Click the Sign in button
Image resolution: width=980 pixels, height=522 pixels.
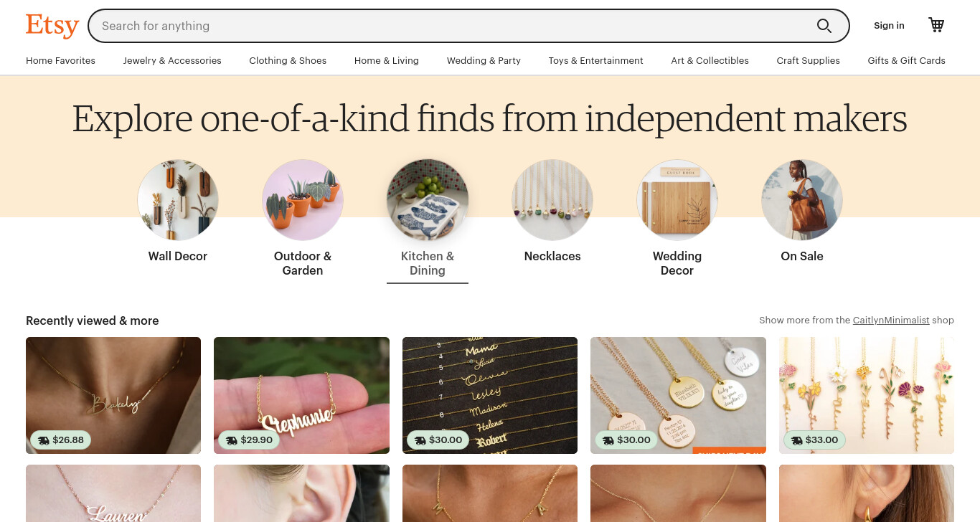(889, 26)
